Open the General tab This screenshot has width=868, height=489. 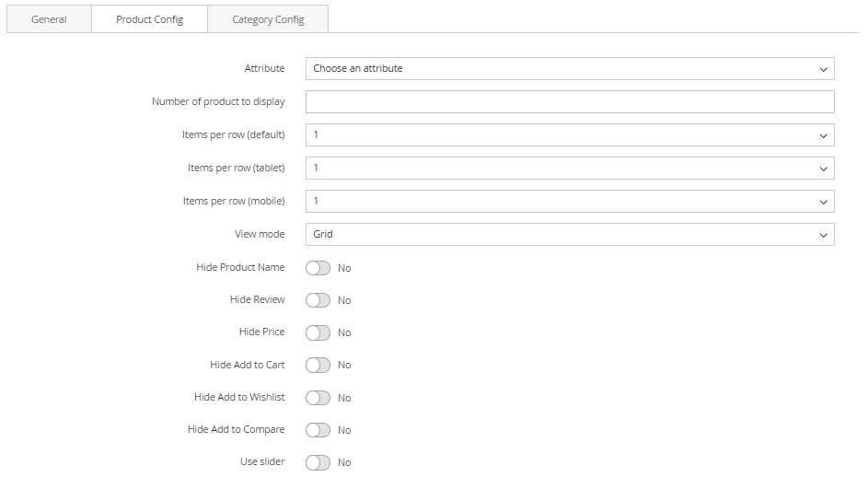[x=49, y=19]
